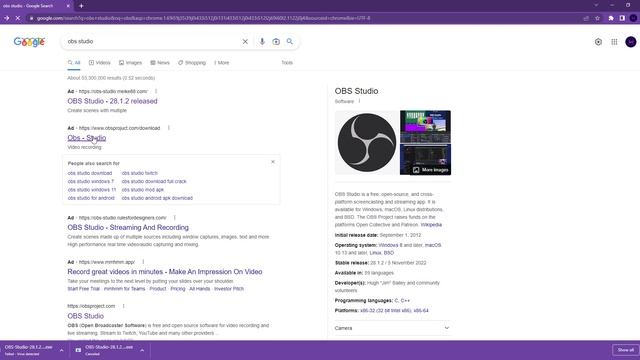Viewport: 640px width, 360px height.
Task: Open options for meike88 ad result
Action: point(156,91)
